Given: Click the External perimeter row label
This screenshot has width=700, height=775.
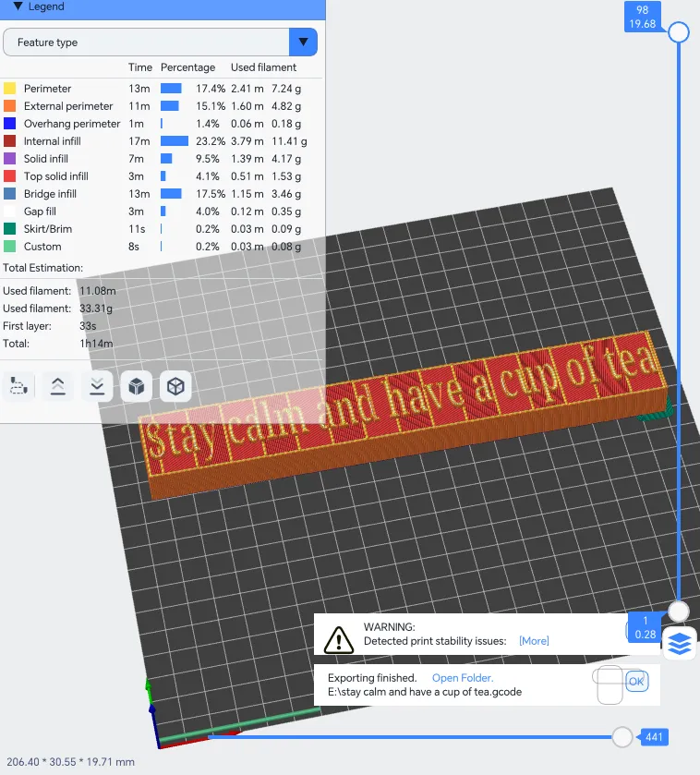Looking at the screenshot, I should (x=68, y=106).
